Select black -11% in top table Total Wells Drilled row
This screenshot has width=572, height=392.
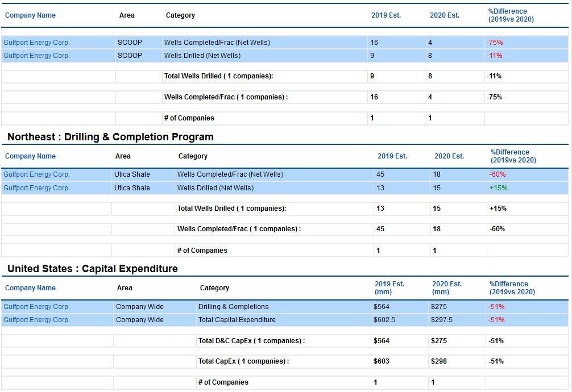coord(494,76)
